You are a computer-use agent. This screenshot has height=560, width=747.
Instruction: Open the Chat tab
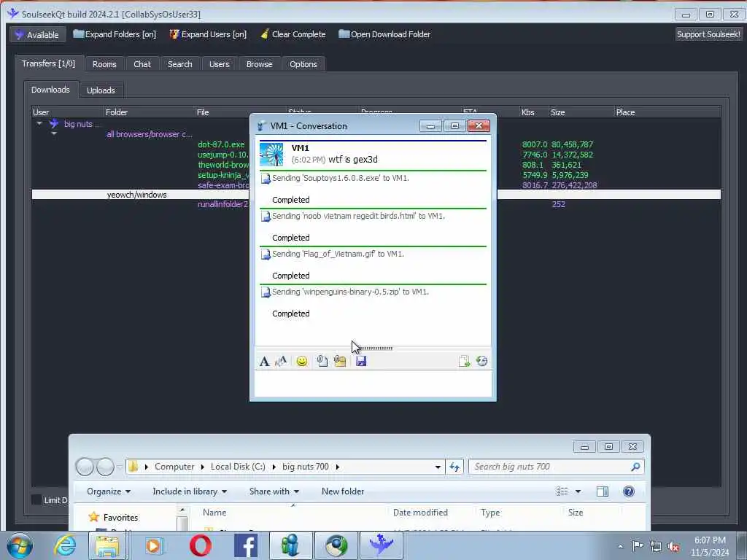(x=142, y=64)
